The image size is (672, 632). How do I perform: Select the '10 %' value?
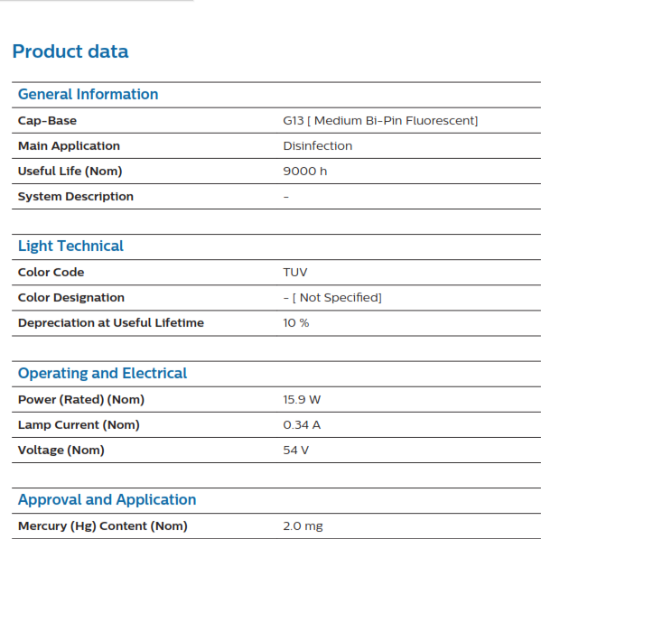(295, 323)
